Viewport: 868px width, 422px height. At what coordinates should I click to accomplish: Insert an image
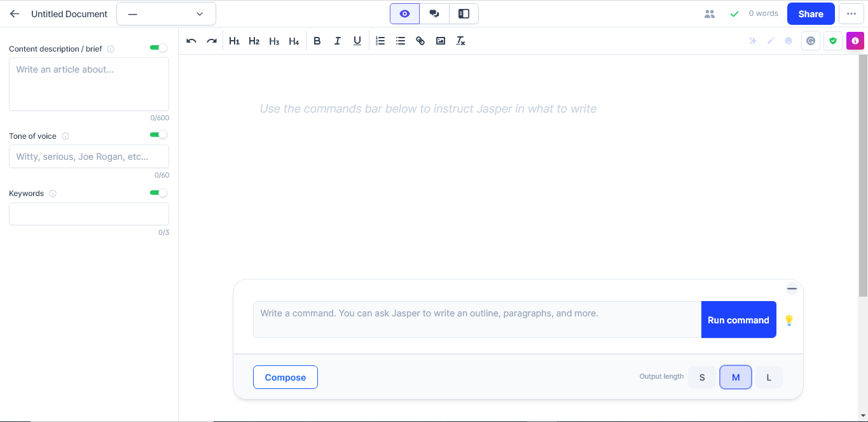pyautogui.click(x=441, y=41)
